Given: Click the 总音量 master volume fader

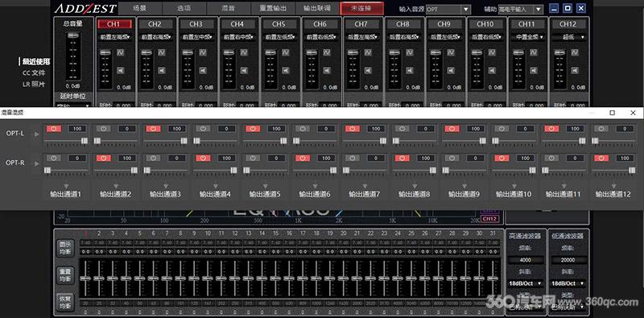Looking at the screenshot, I should (x=73, y=36).
